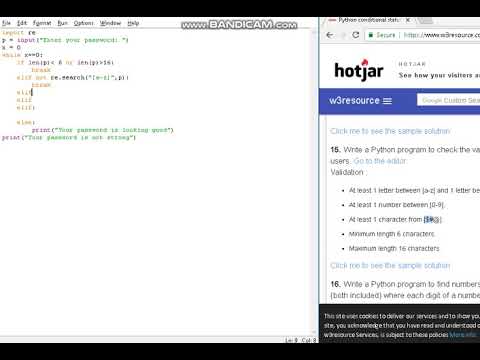
Task: Open the sample solution link below exercise 15
Action: 390,266
